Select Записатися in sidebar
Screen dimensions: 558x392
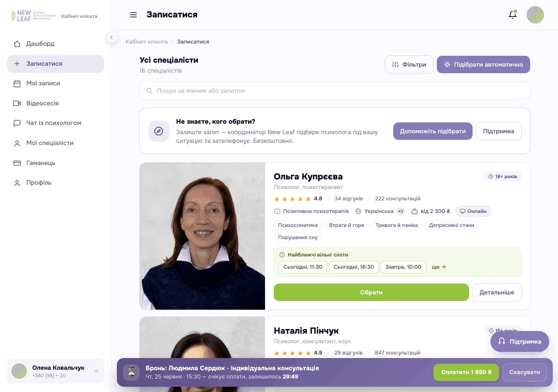tap(55, 64)
